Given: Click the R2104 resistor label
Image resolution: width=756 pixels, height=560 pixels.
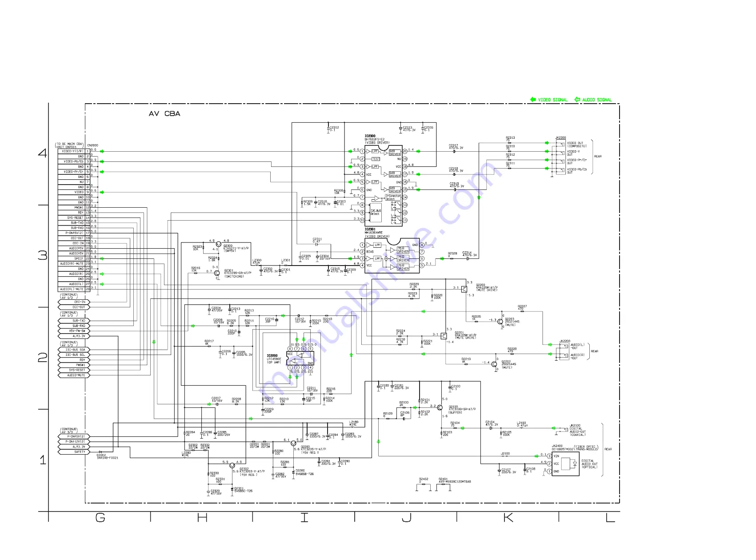Looking at the screenshot, I should point(455,424).
